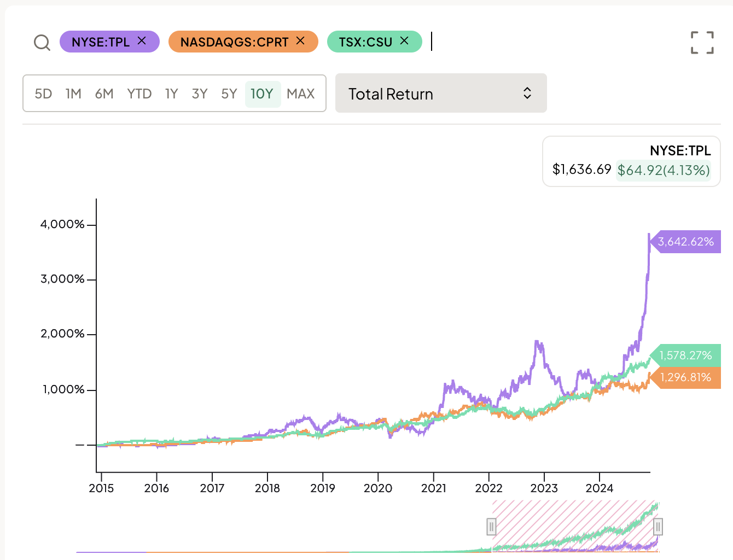Screen dimensions: 733x560
Task: Select the 6M time range
Action: (x=104, y=94)
